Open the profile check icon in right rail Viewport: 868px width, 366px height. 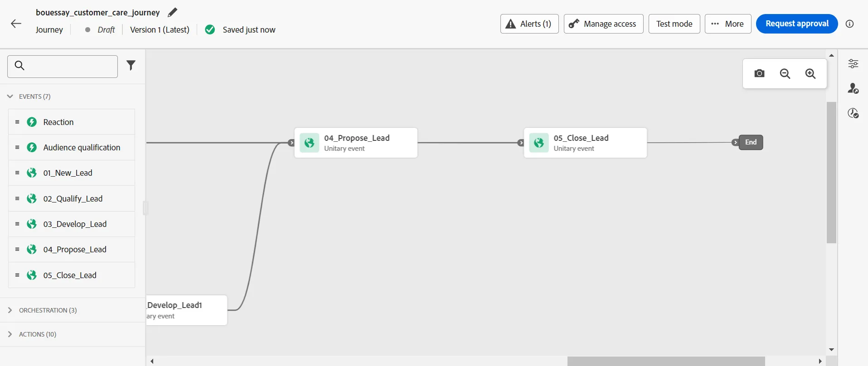tap(853, 88)
